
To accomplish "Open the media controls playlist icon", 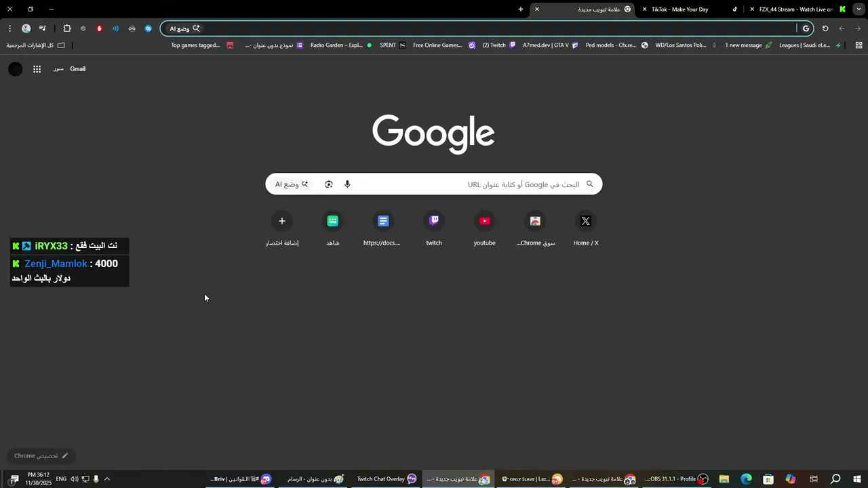I will (43, 28).
